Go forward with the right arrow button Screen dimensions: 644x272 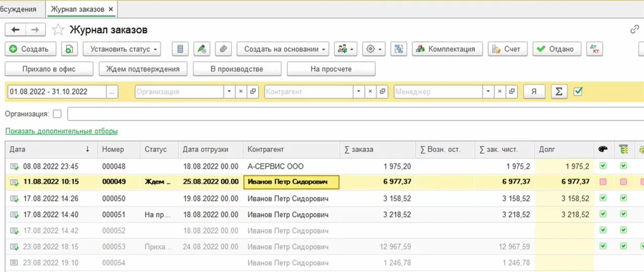[35, 30]
